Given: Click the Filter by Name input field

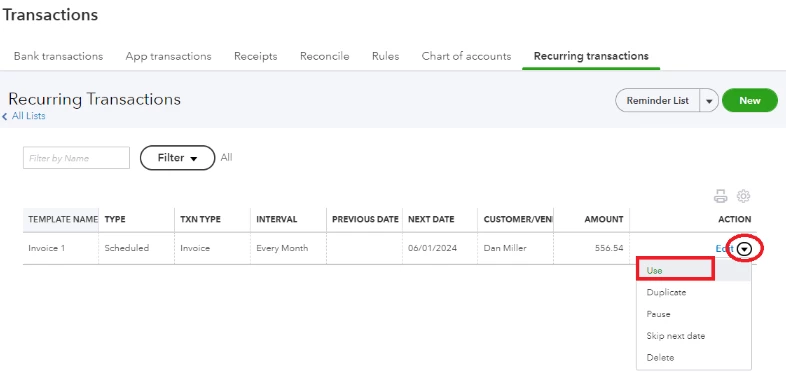Looking at the screenshot, I should tap(76, 158).
